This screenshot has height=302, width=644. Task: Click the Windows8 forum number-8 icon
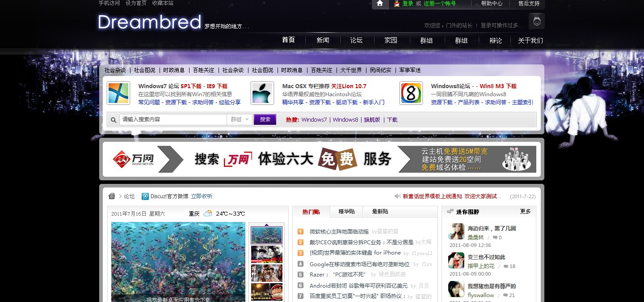[x=411, y=94]
